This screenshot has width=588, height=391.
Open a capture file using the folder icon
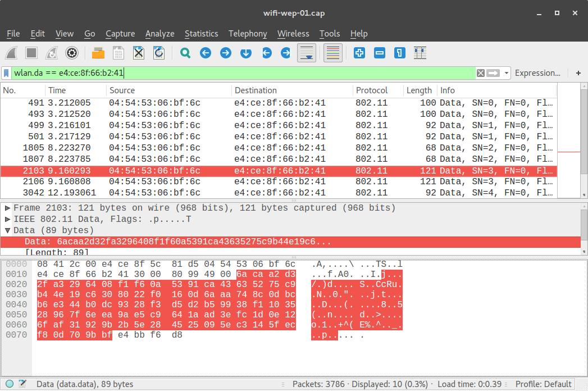point(98,53)
